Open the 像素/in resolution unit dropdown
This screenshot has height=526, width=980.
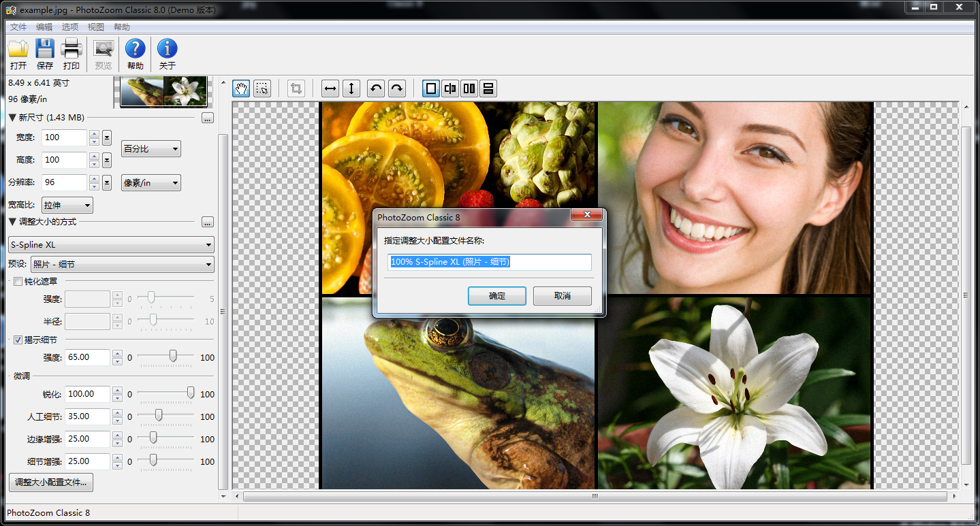pos(151,183)
